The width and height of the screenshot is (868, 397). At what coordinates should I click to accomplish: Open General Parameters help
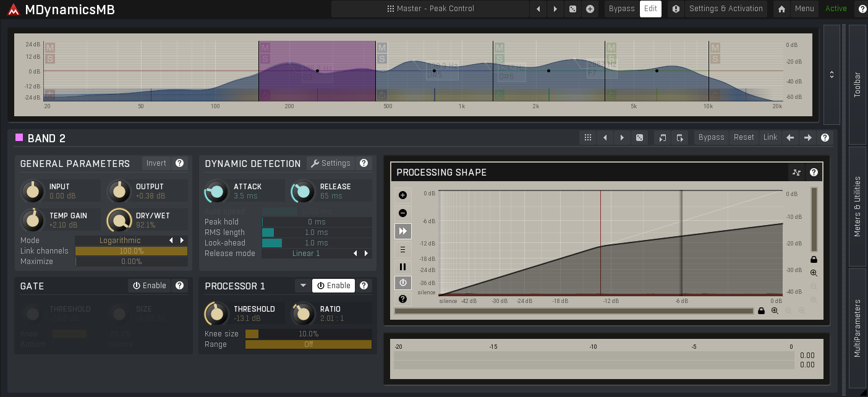coord(180,163)
